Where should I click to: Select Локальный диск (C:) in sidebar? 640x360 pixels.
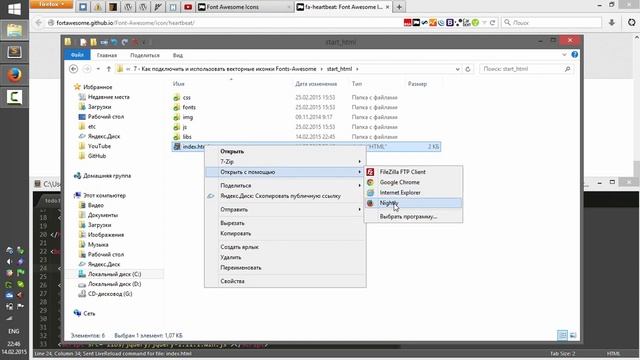coord(114,274)
